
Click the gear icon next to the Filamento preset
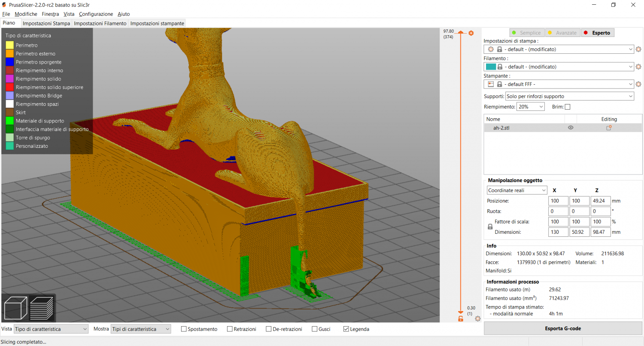click(x=638, y=67)
